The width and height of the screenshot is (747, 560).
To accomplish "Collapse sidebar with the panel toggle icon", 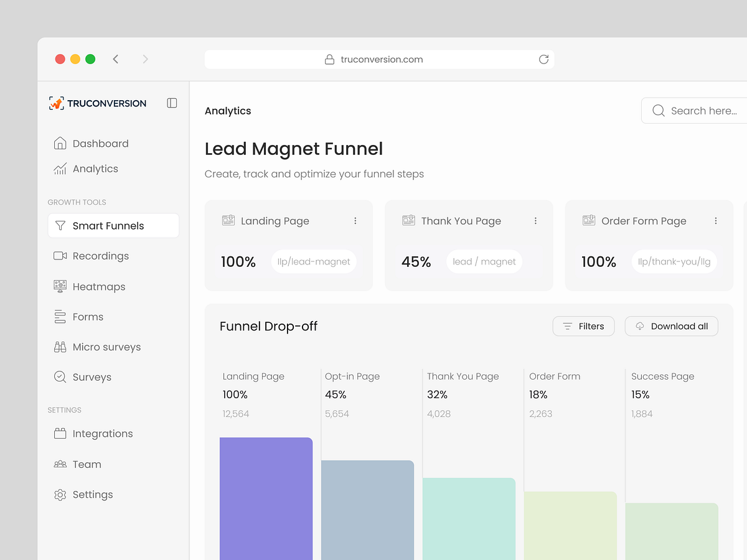I will point(172,103).
